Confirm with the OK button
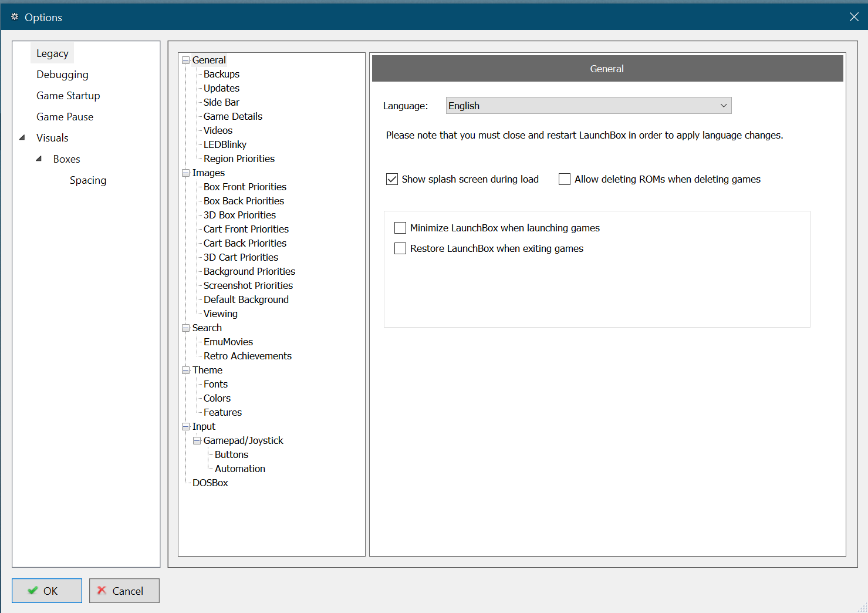This screenshot has height=613, width=868. point(47,591)
